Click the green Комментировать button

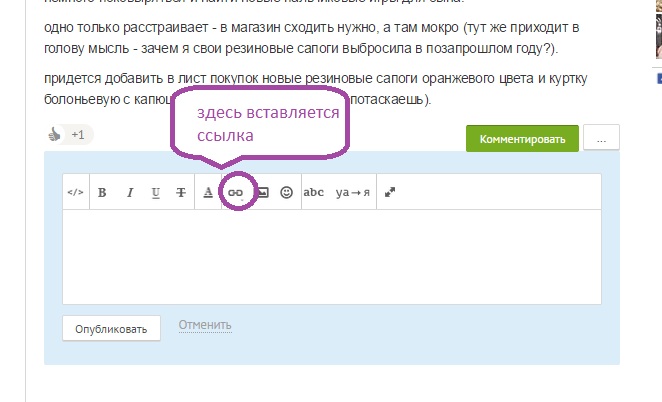coord(522,139)
